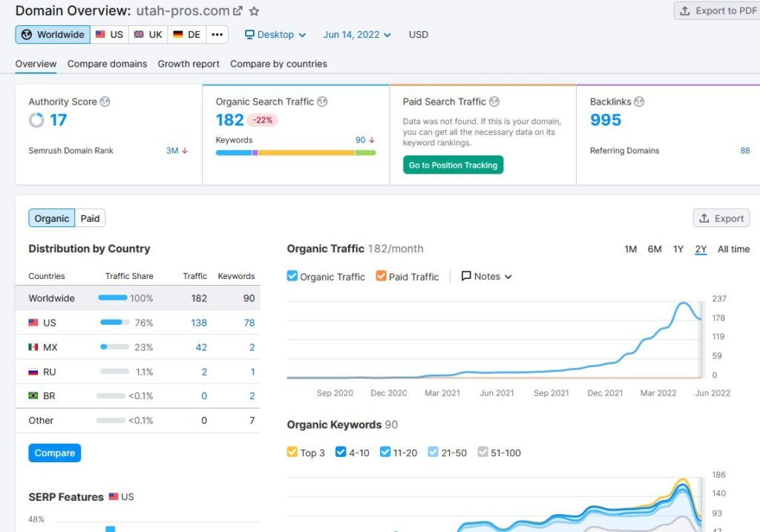The width and height of the screenshot is (760, 532).
Task: Click Export to PDF button
Action: click(x=718, y=10)
